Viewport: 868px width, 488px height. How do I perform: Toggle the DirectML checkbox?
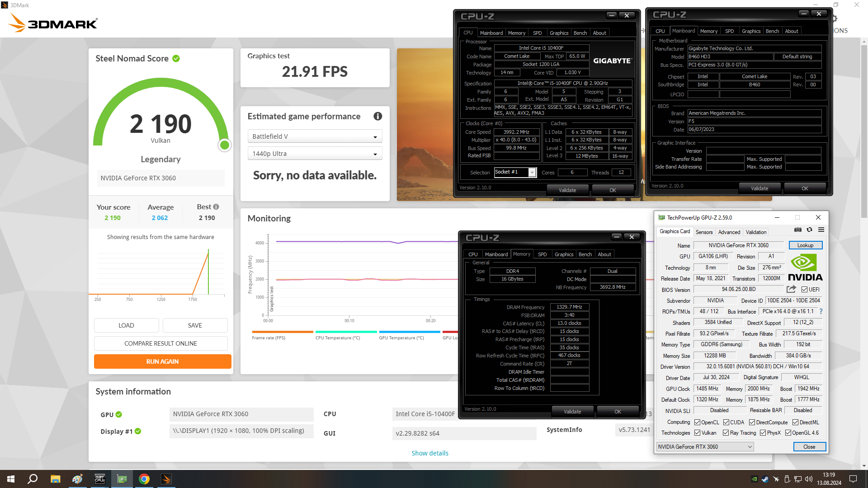point(795,422)
